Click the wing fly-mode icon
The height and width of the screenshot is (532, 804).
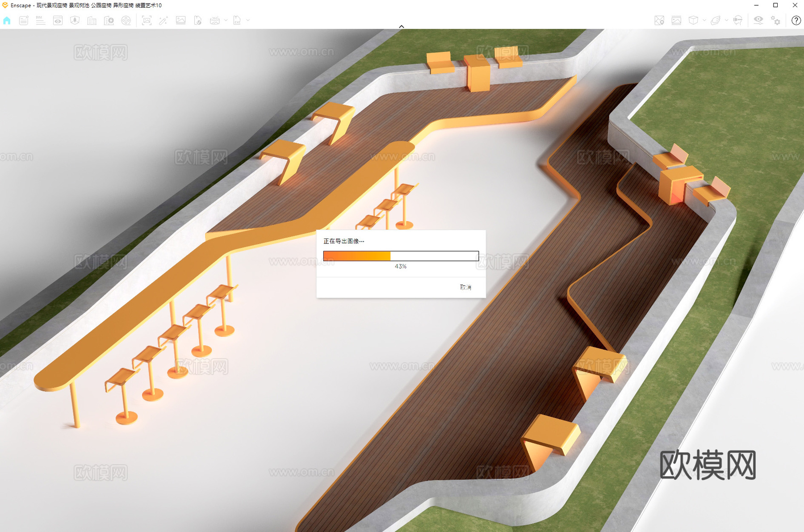pos(716,21)
